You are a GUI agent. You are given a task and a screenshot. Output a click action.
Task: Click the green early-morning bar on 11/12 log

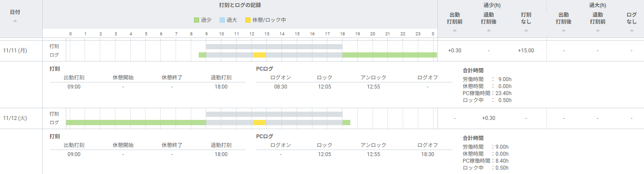coord(136,123)
